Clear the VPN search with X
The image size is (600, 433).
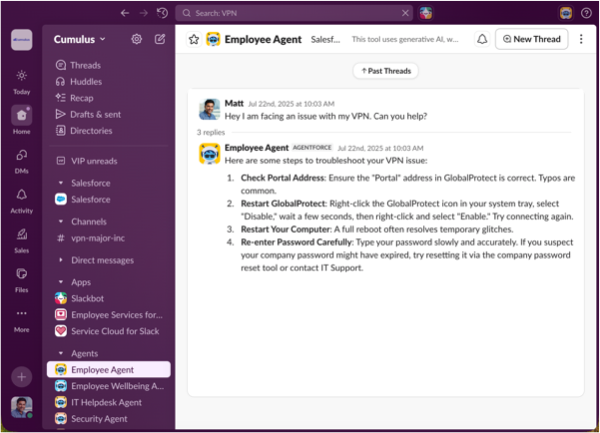(405, 13)
